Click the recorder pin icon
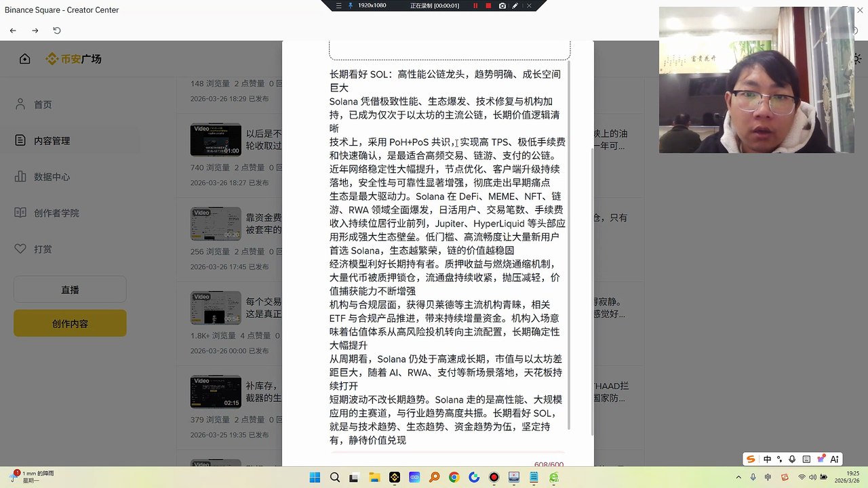This screenshot has width=868, height=488. click(x=350, y=5)
